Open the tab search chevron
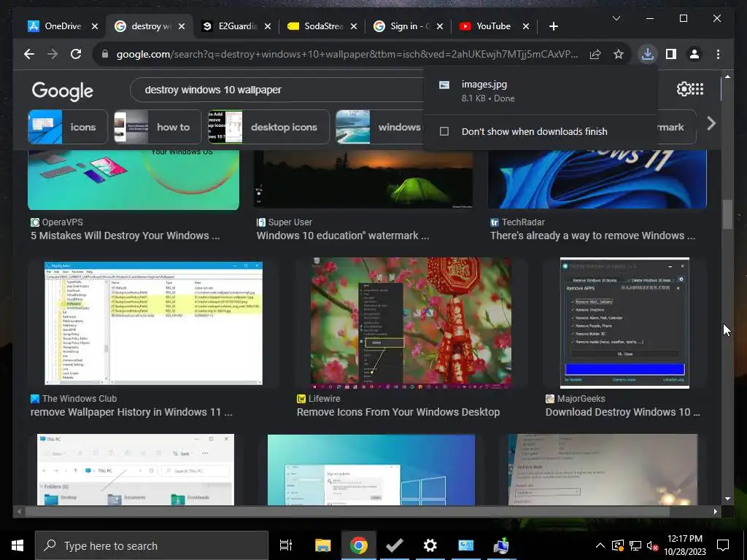Viewport: 747px width, 560px height. (616, 18)
